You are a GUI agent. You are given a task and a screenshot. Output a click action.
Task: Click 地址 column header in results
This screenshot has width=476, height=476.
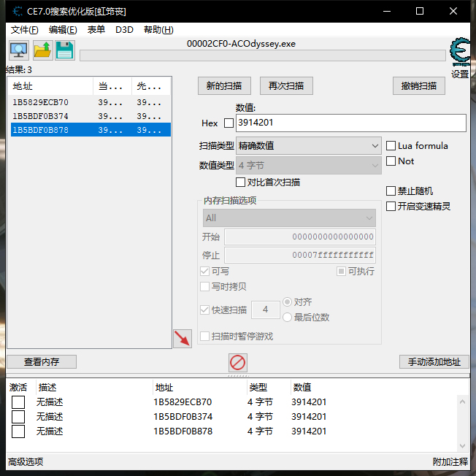pos(50,86)
